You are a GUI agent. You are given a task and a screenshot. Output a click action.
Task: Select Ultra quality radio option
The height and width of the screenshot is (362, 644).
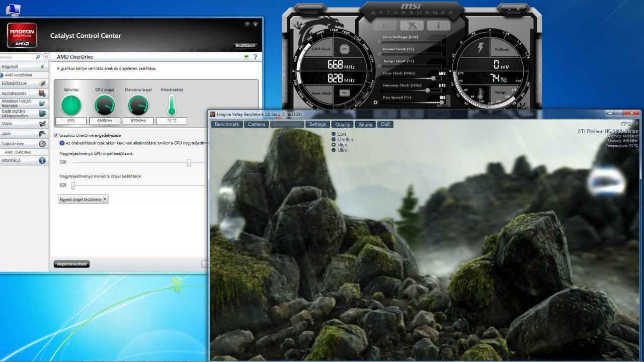pos(334,150)
